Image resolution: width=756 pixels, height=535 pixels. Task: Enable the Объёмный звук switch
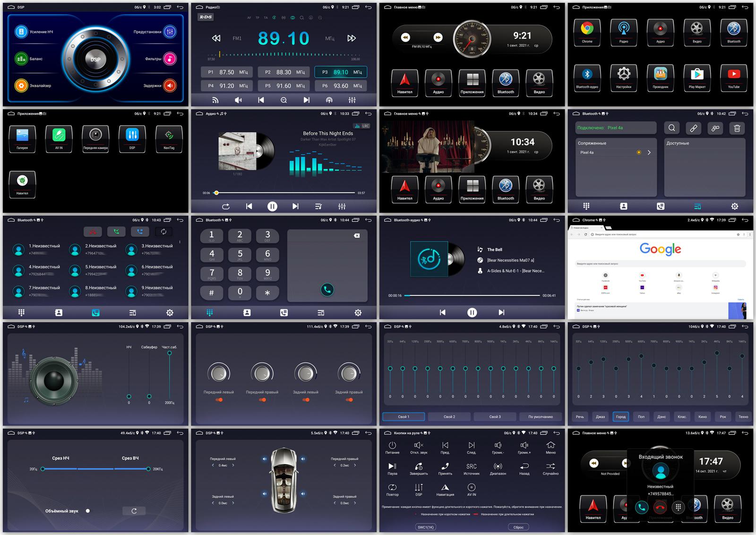[x=87, y=511]
